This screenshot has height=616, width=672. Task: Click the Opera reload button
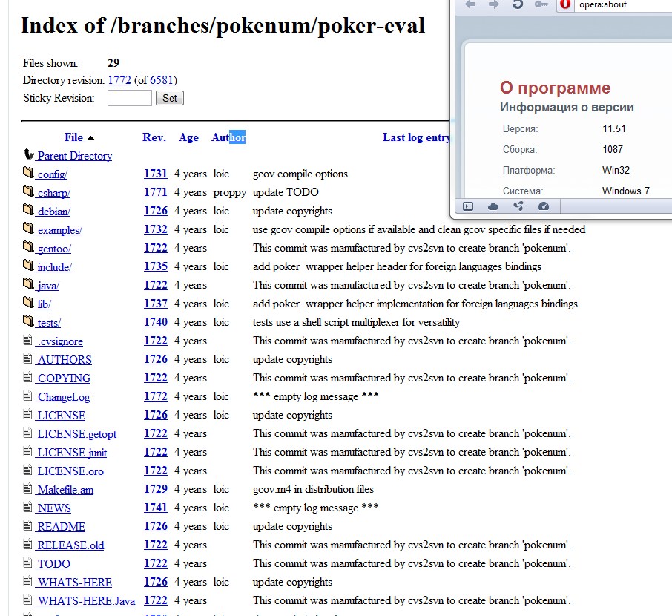coord(518,4)
